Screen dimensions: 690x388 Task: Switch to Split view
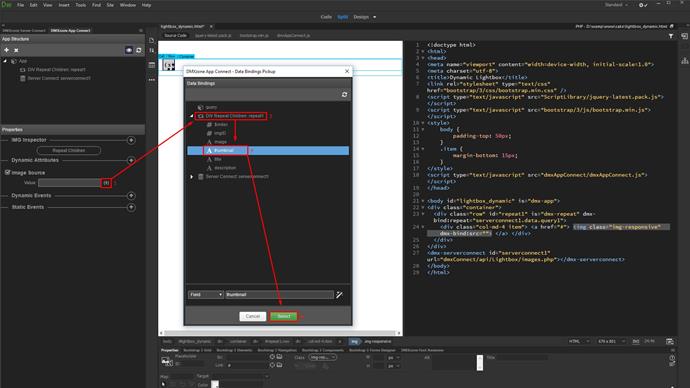click(x=343, y=17)
